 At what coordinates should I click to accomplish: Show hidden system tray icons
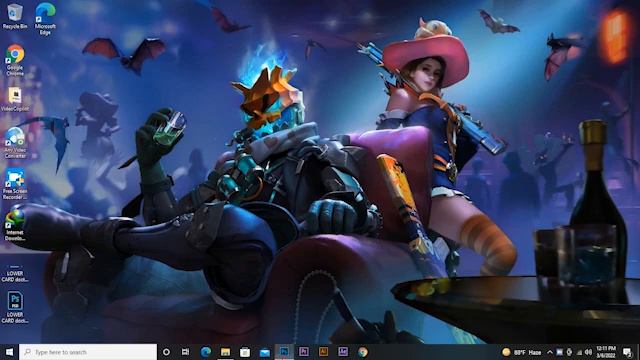pyautogui.click(x=549, y=352)
